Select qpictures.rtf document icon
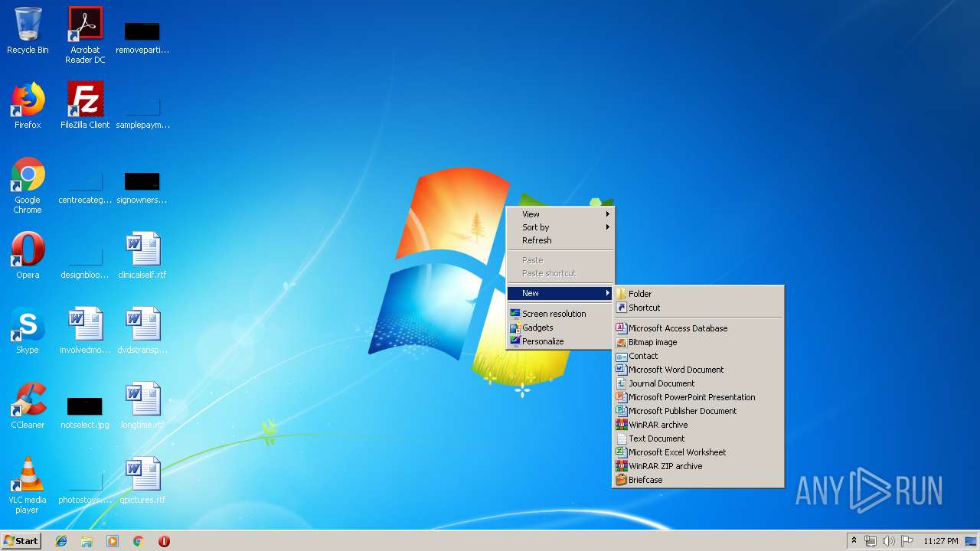Viewport: 980px width, 551px height. (x=142, y=481)
